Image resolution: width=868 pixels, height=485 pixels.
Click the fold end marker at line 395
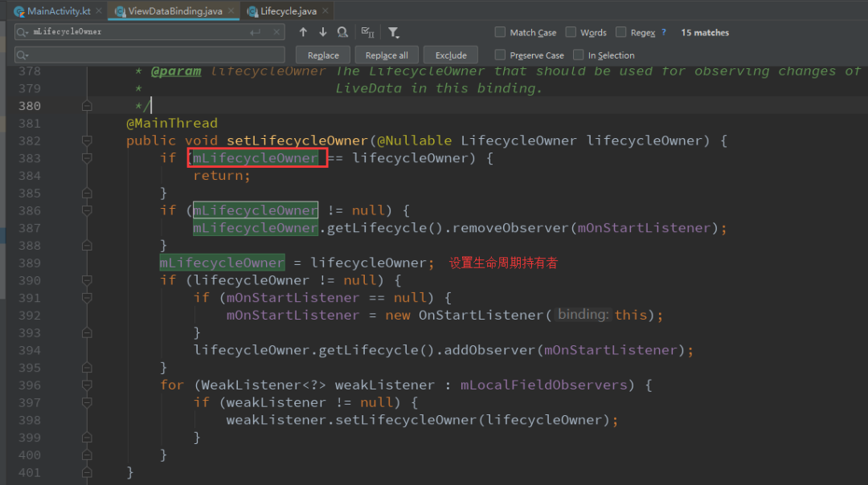[x=87, y=368]
